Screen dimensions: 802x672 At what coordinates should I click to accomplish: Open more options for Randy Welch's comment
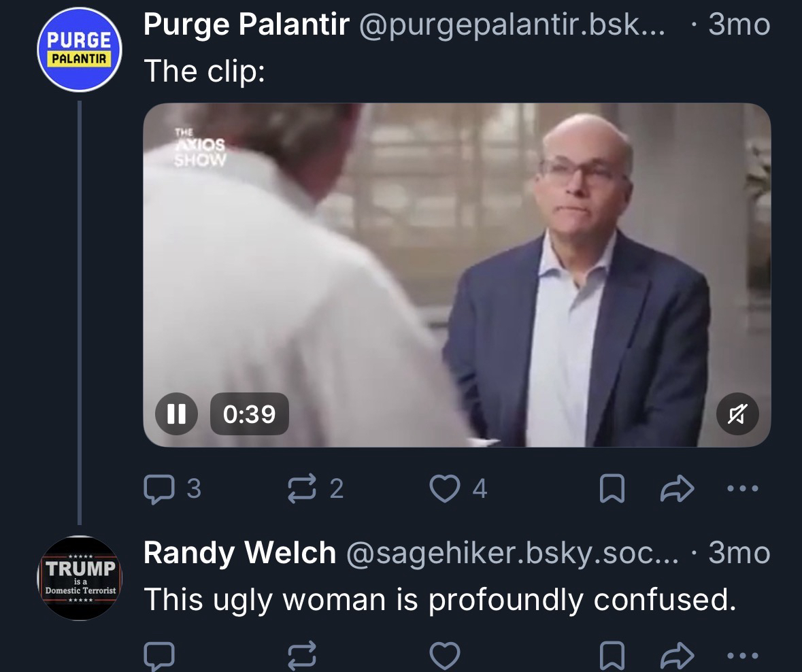741,654
